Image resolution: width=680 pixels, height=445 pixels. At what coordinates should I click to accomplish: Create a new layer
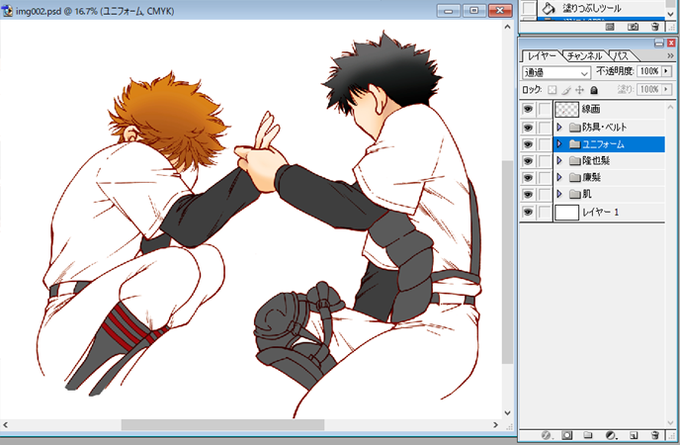[x=634, y=435]
